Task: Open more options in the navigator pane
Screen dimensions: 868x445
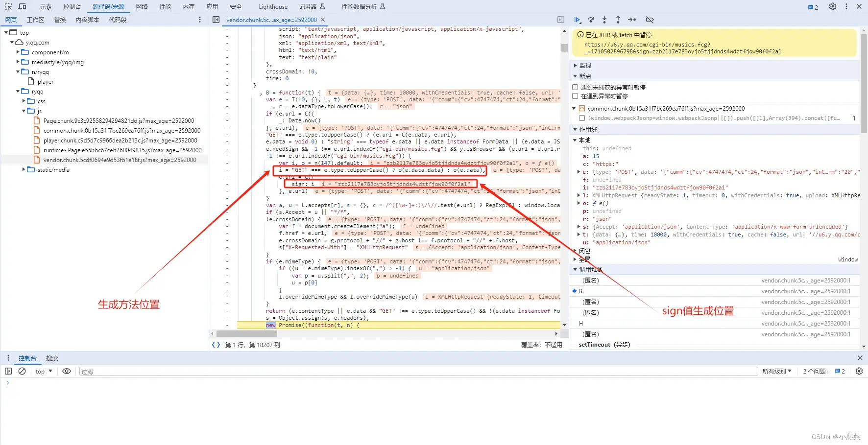Action: (200, 20)
